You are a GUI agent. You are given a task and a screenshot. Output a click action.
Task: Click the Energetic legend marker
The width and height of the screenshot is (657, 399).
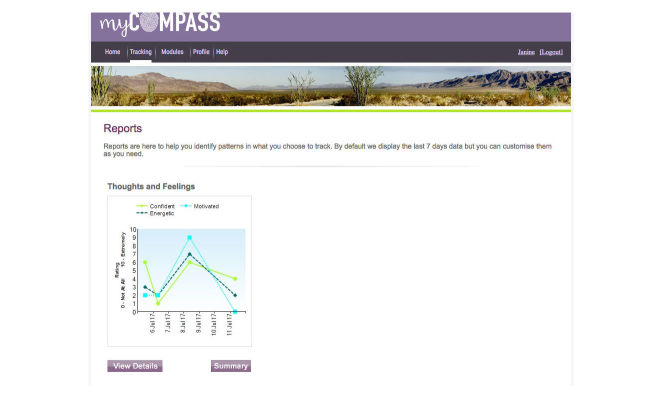pyautogui.click(x=142, y=213)
